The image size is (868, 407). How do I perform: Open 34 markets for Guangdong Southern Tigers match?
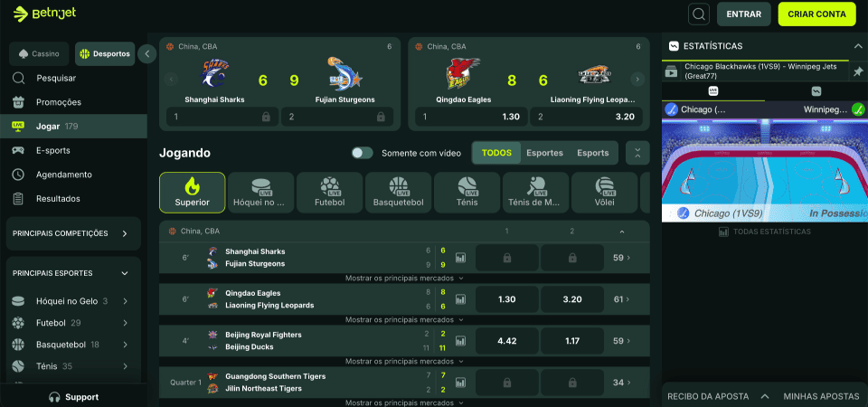click(x=622, y=383)
